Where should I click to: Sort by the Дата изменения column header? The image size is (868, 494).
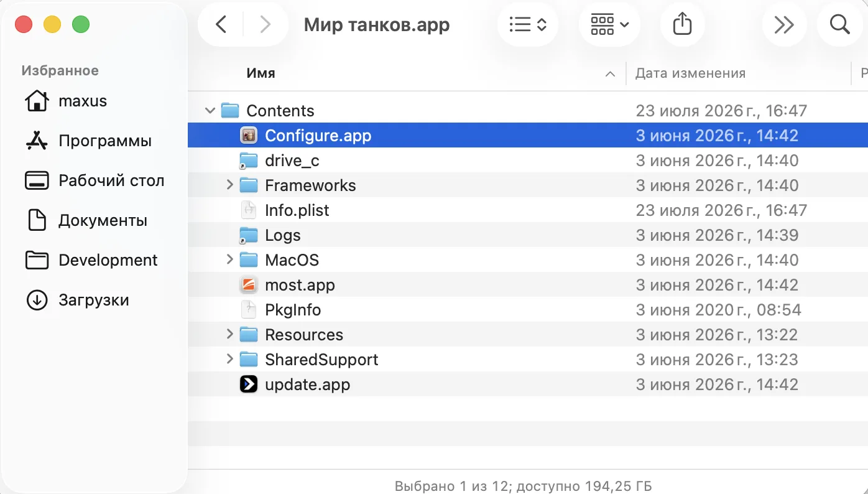pyautogui.click(x=690, y=73)
